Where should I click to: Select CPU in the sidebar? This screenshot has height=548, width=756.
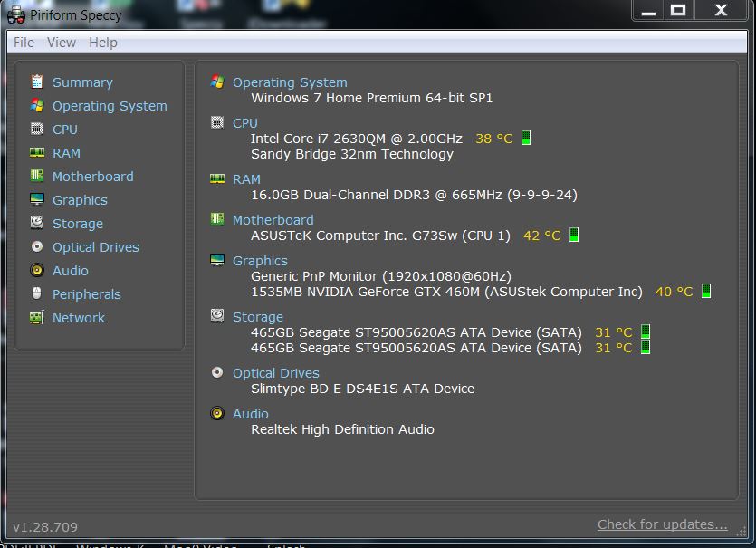coord(64,130)
